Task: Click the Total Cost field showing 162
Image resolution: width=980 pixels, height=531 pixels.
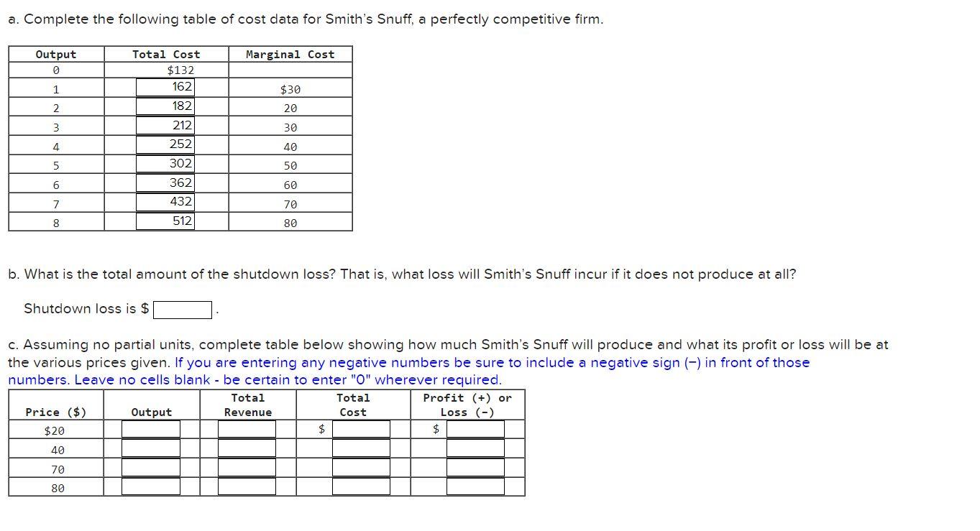Action: tap(165, 86)
